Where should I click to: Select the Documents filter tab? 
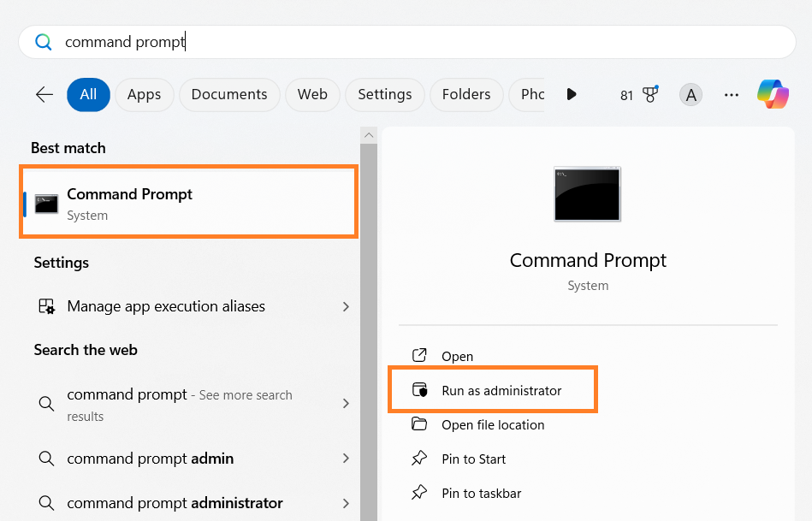(x=229, y=95)
